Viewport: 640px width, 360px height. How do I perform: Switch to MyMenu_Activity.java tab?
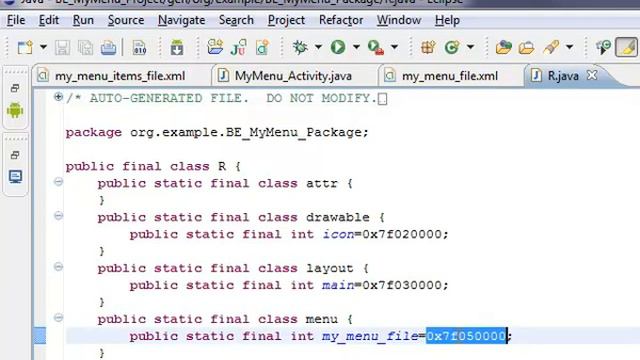pos(293,76)
